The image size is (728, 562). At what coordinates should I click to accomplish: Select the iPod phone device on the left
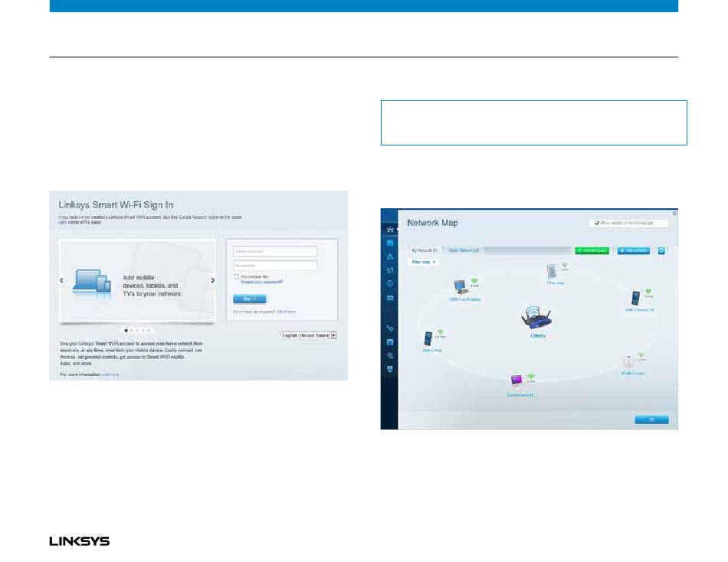(x=428, y=338)
